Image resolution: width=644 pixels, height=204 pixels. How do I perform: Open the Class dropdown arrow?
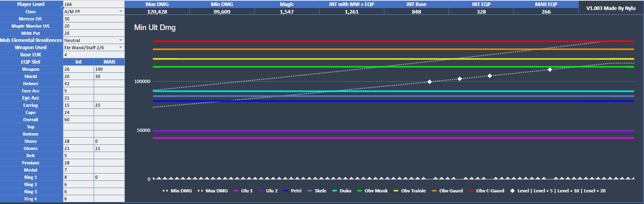coord(120,12)
